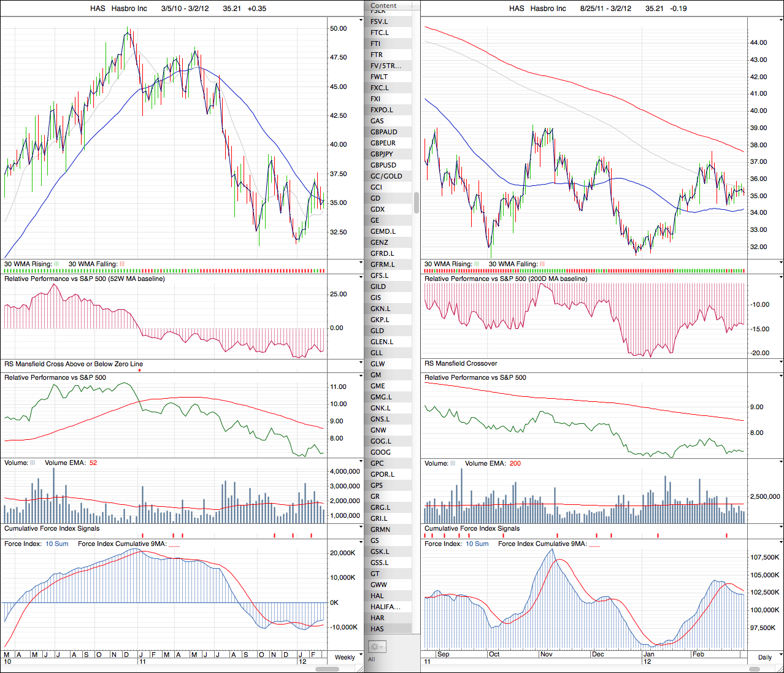Select GLD from the symbol list
This screenshot has width=784, height=673.
377,331
